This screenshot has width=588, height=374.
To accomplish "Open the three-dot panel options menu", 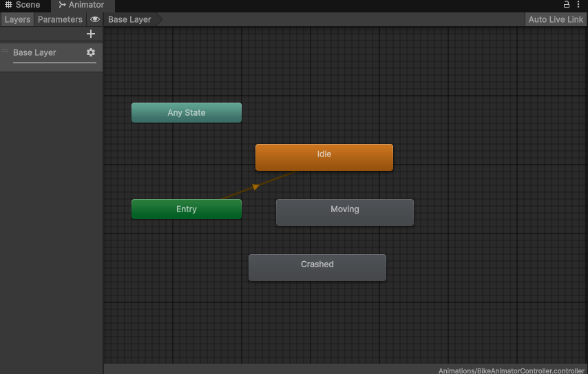I will [578, 5].
